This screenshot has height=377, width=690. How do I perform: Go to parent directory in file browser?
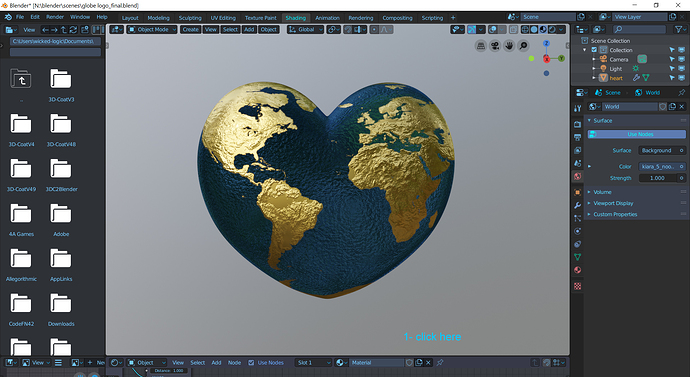click(x=63, y=29)
